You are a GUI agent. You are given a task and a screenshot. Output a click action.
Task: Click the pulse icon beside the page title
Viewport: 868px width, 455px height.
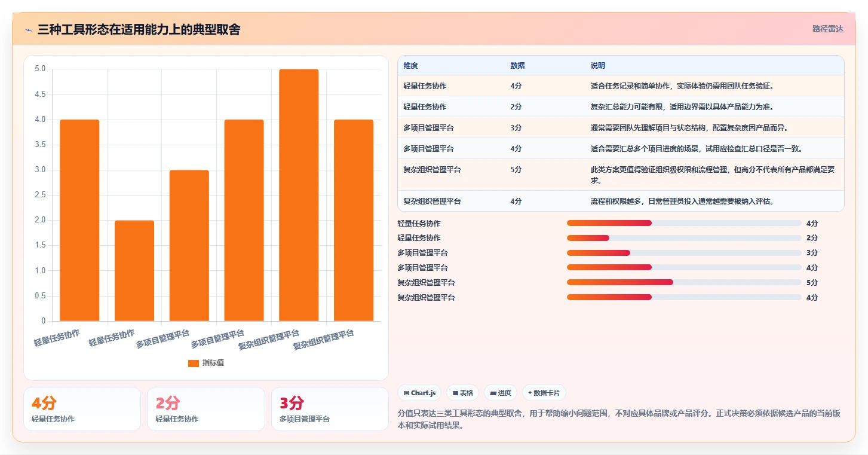(x=28, y=30)
